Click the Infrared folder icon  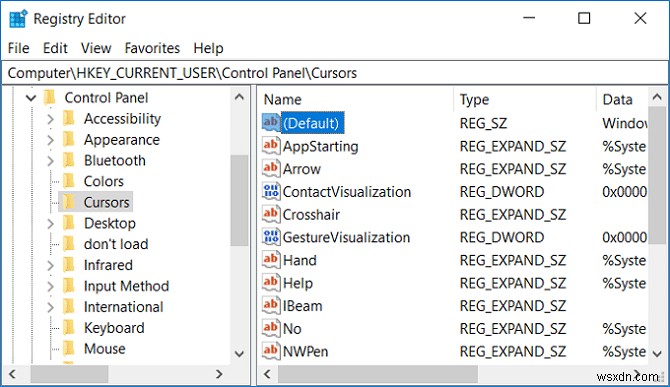(69, 265)
